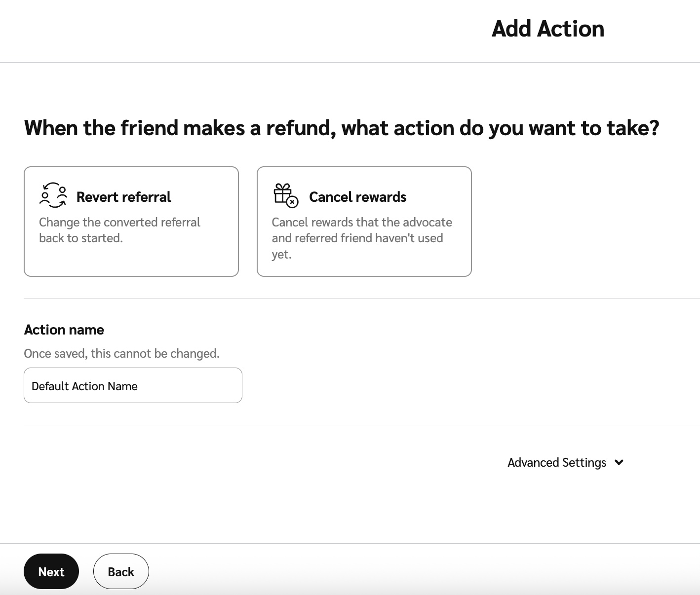Go back with the Back button

(x=121, y=571)
